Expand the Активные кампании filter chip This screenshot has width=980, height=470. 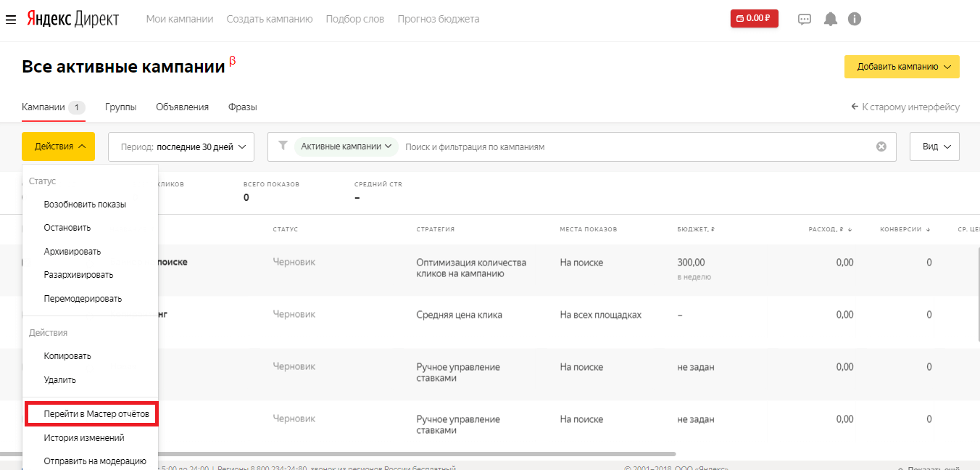point(346,147)
